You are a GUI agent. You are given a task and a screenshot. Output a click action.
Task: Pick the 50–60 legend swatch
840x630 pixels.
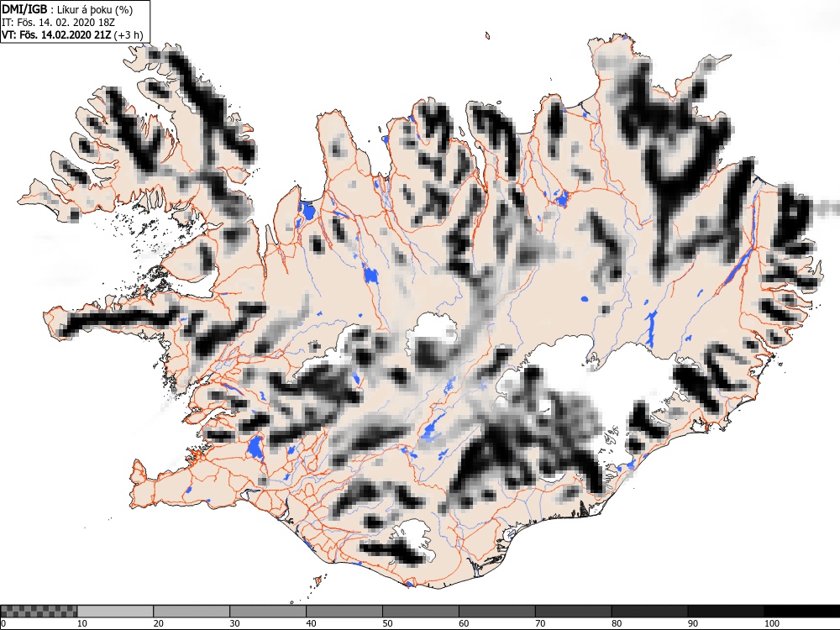(421, 612)
